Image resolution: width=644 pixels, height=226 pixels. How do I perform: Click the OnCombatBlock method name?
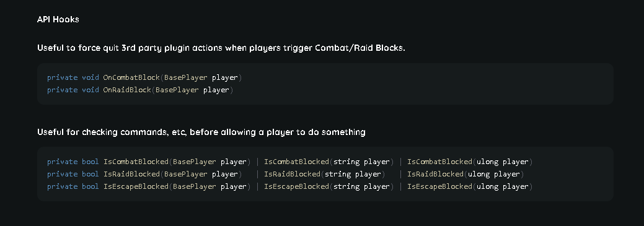[x=131, y=77]
